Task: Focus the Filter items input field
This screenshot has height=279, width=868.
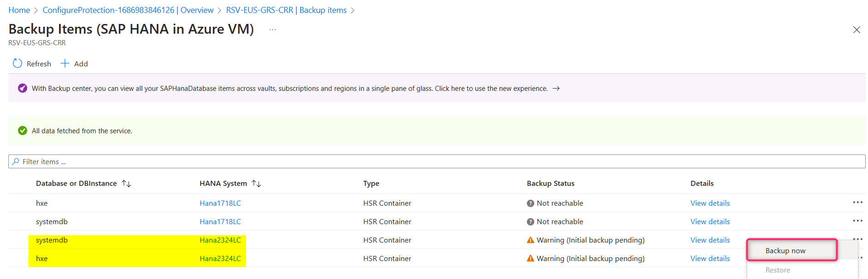Action: (x=437, y=161)
